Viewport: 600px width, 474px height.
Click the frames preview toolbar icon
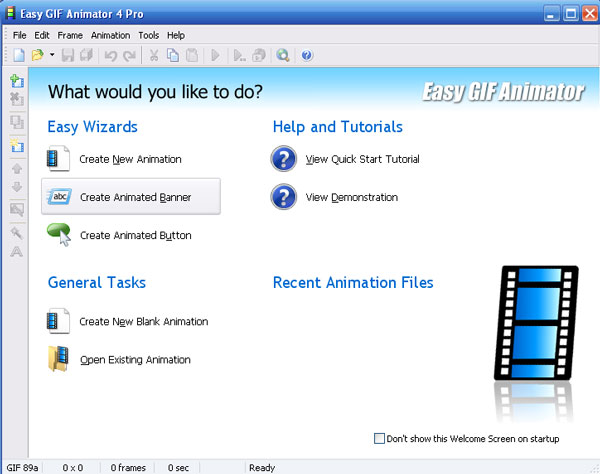click(259, 55)
